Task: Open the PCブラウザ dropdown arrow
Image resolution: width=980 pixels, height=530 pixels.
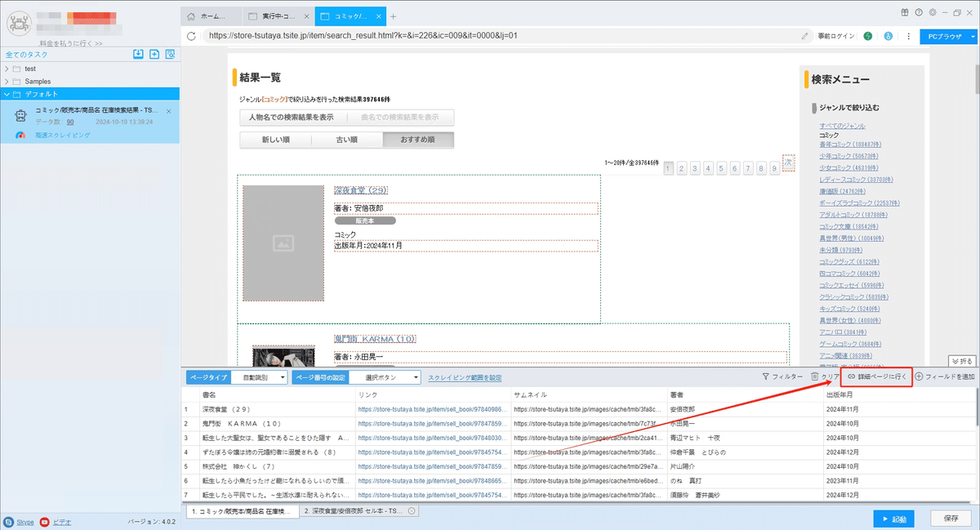Action: (972, 36)
